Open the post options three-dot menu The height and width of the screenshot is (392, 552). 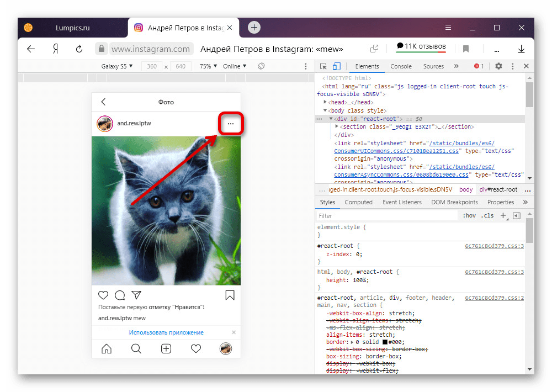click(x=231, y=124)
